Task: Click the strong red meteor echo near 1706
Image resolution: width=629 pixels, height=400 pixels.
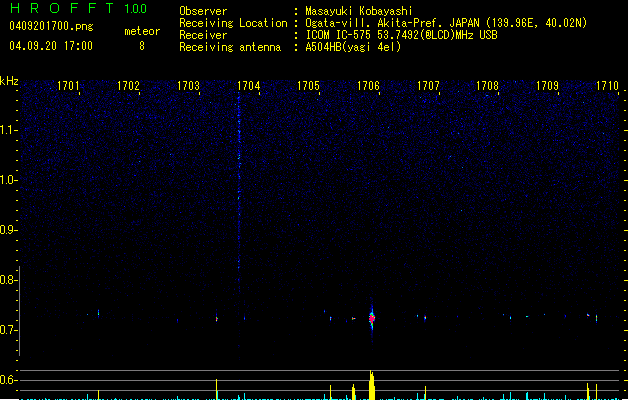Action: [372, 319]
